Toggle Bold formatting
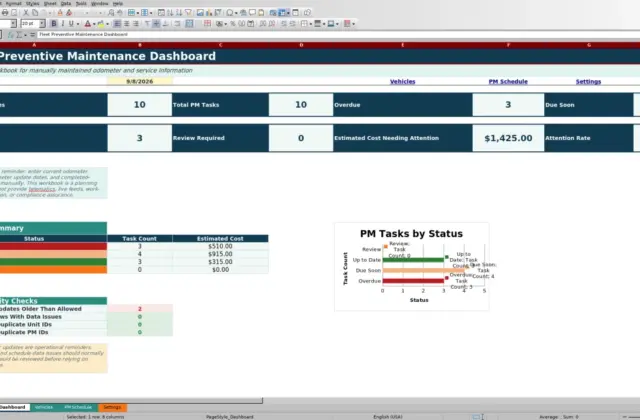 54,24
